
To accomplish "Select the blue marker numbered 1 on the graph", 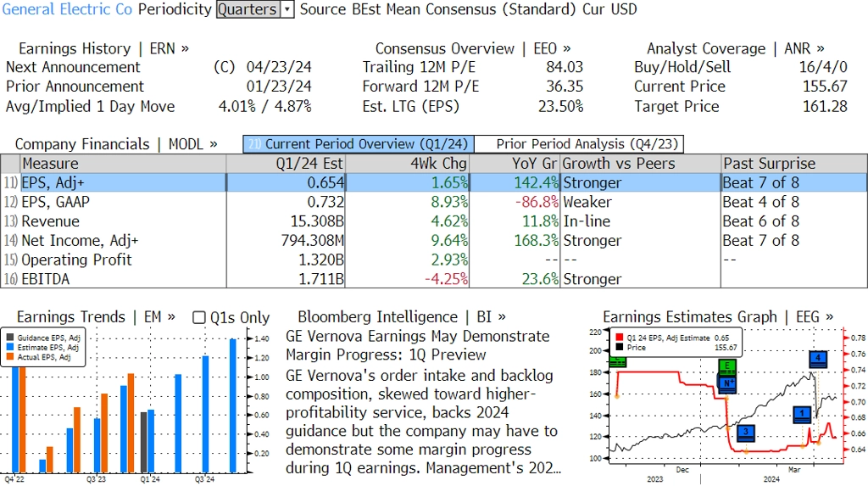I will tap(802, 415).
